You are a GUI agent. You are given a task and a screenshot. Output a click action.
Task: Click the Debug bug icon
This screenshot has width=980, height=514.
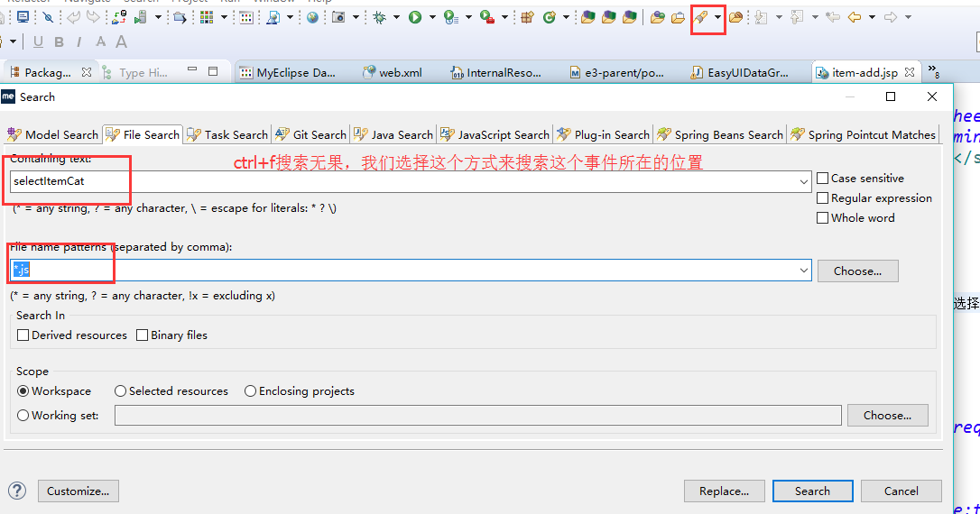379,17
